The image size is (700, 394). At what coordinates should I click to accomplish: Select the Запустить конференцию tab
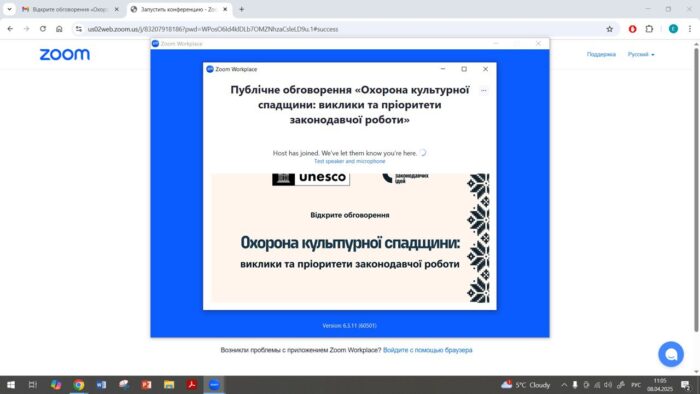179,9
